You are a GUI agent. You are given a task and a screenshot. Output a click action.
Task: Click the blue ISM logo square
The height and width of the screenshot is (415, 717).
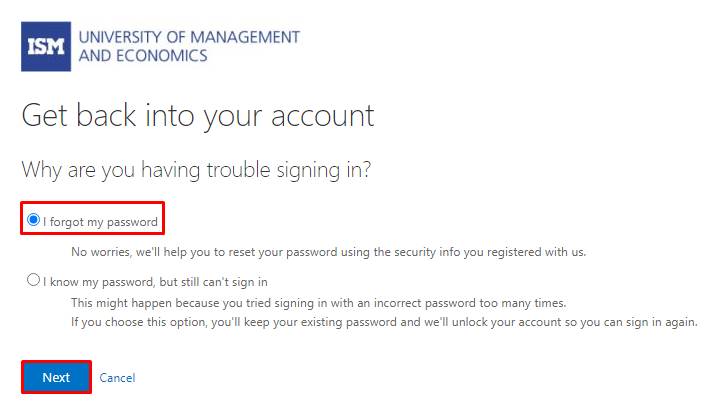[46, 46]
